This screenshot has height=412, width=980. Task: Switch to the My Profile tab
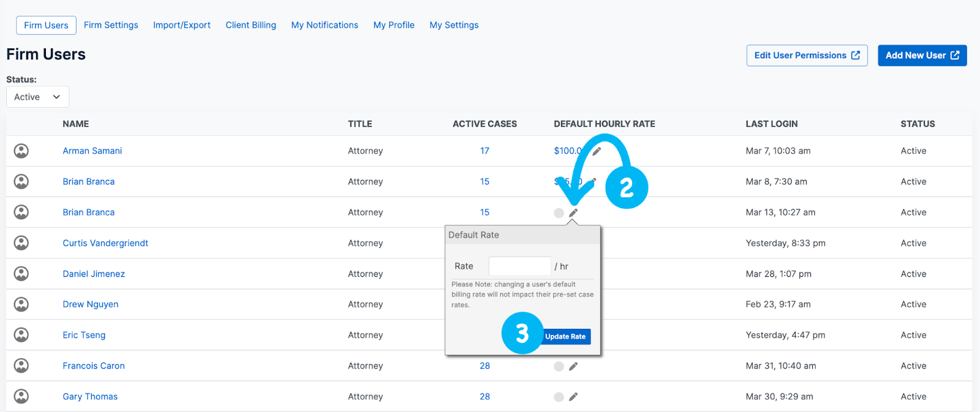pos(394,25)
